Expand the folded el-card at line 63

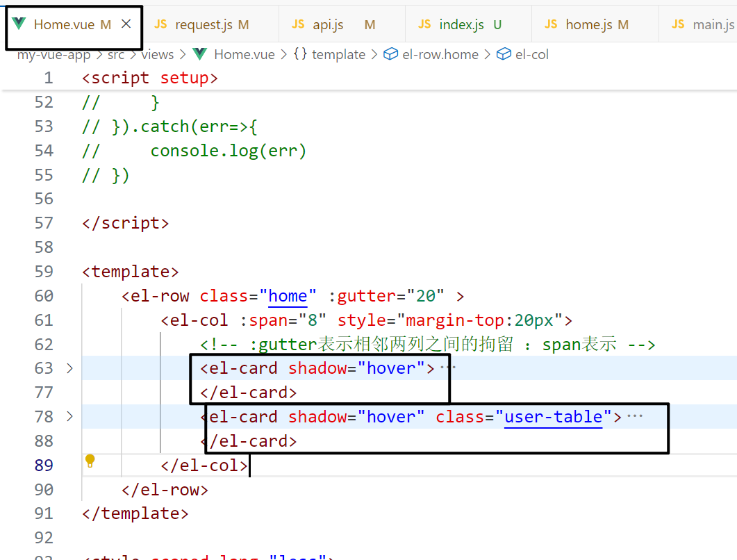[69, 368]
